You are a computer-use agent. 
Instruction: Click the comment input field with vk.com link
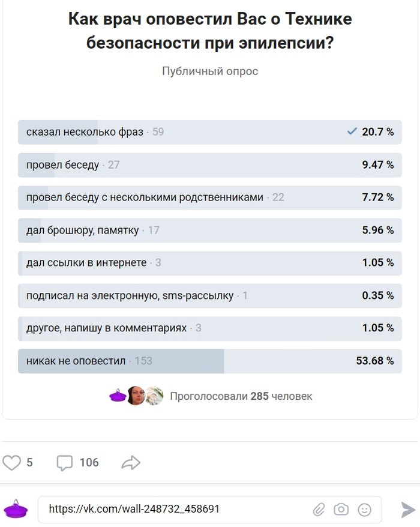coord(174,510)
